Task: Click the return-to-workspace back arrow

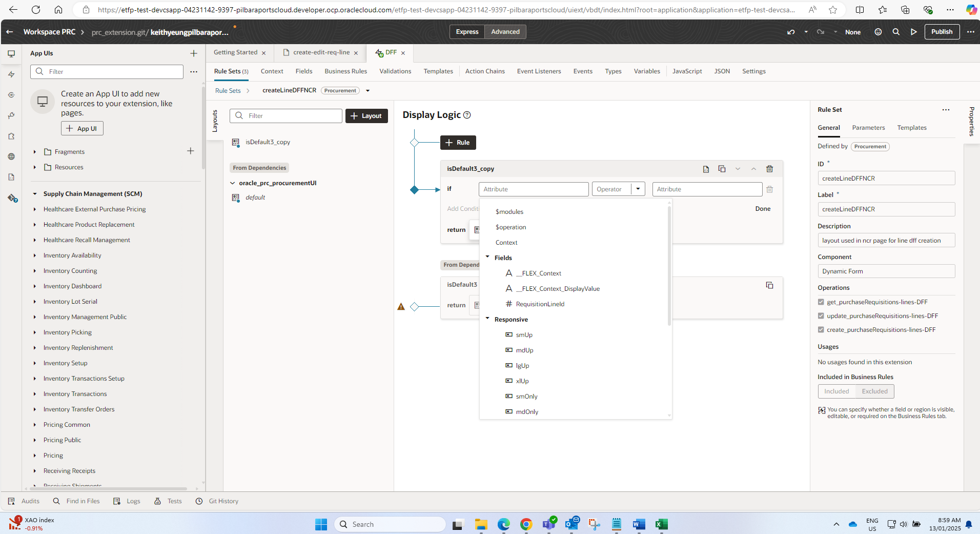Action: 10,32
